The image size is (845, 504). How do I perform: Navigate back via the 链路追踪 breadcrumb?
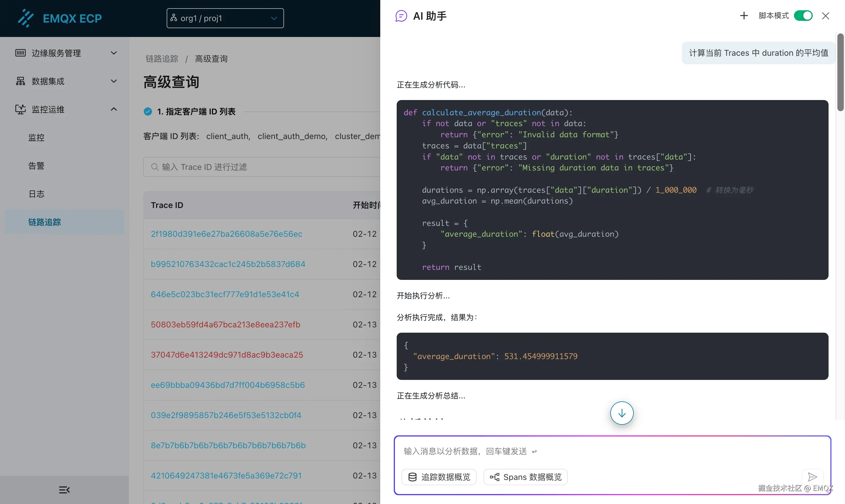click(162, 59)
